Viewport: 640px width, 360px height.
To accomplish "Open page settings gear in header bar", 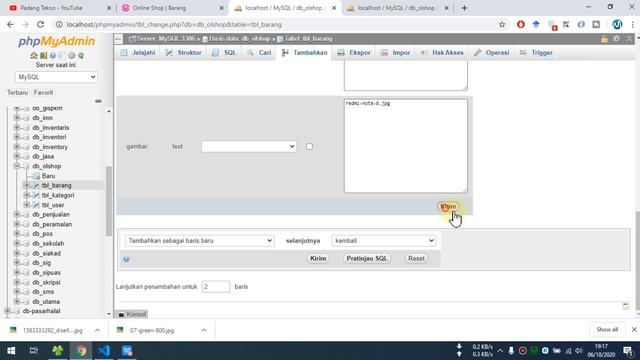I will pos(616,39).
